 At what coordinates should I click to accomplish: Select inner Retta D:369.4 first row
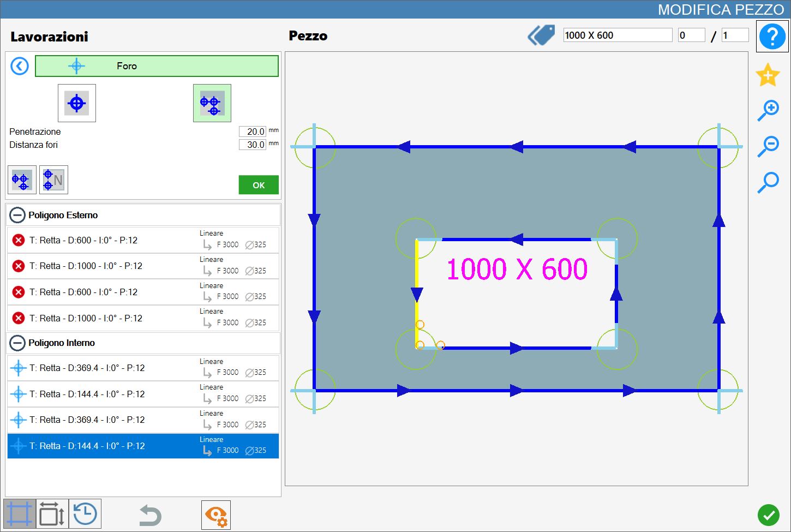[143, 368]
